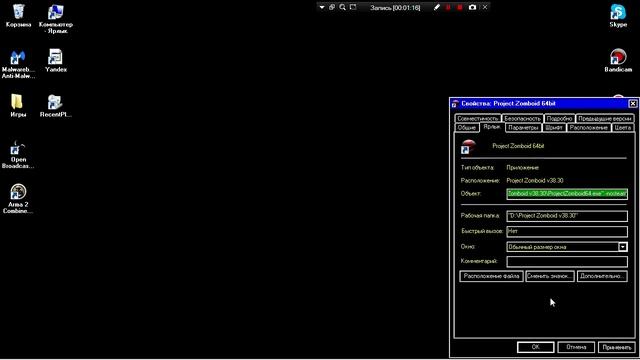Stop the recording with the red stop button
Viewport: 640px width, 360px height.
[x=460, y=7]
